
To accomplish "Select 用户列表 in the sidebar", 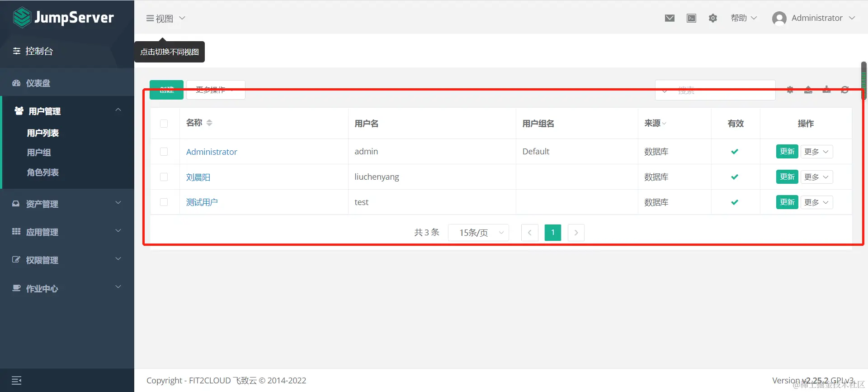I will pyautogui.click(x=43, y=133).
